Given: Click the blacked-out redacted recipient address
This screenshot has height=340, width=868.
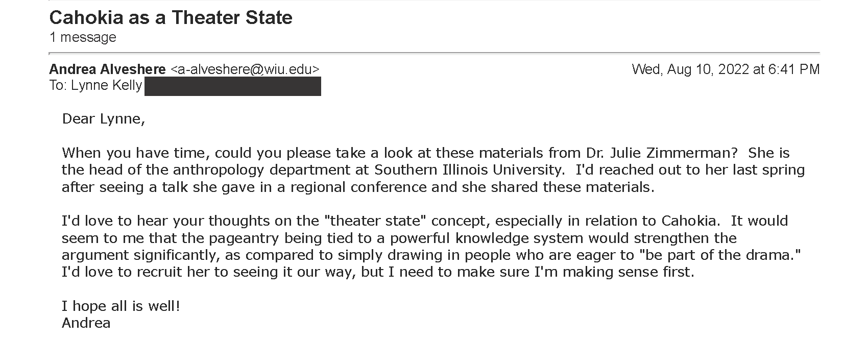Looking at the screenshot, I should click(233, 86).
